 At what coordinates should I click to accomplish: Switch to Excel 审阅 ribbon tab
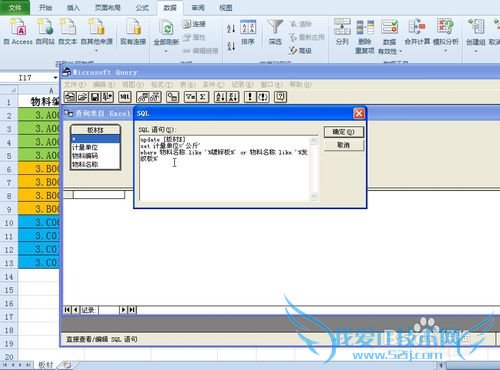(x=198, y=7)
